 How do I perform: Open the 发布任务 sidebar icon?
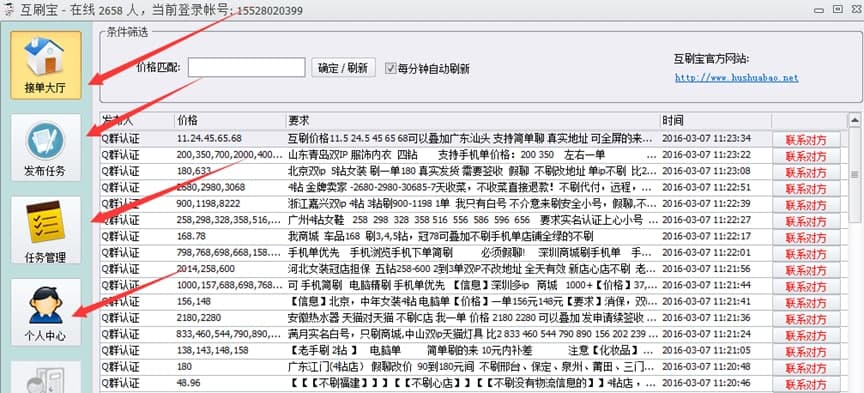pyautogui.click(x=46, y=147)
